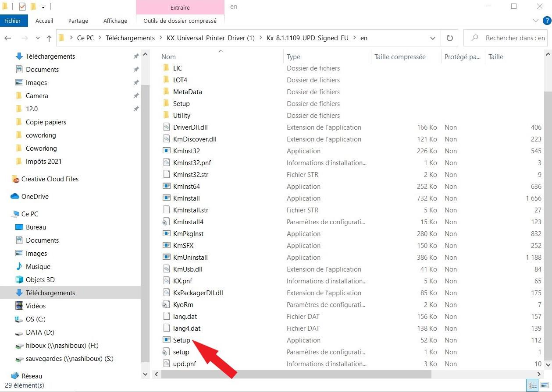Click the horizontal scrollbar below file list
The height and width of the screenshot is (392, 552).
click(294, 374)
